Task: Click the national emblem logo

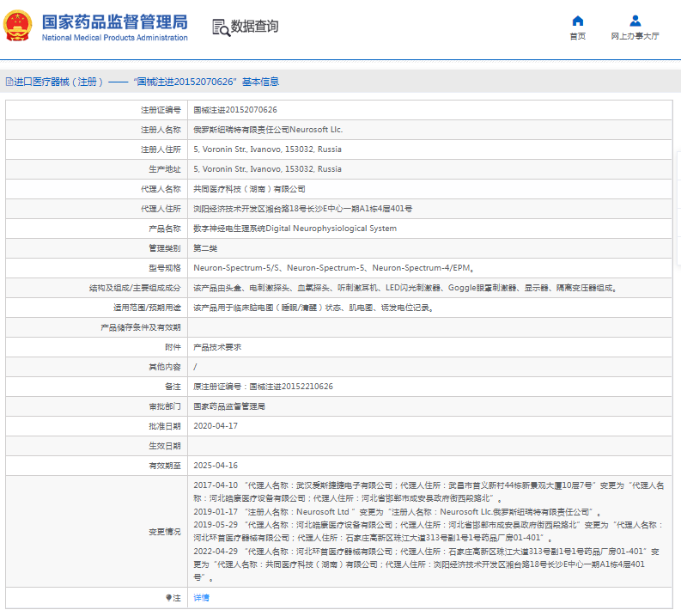Action: coord(17,26)
